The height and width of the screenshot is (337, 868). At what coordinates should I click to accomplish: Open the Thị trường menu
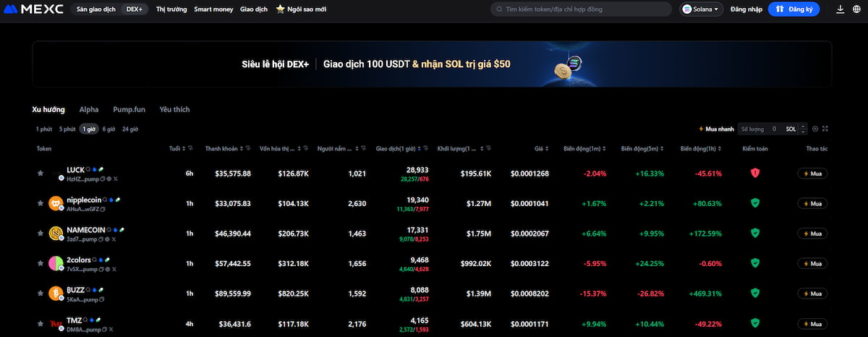coord(171,9)
